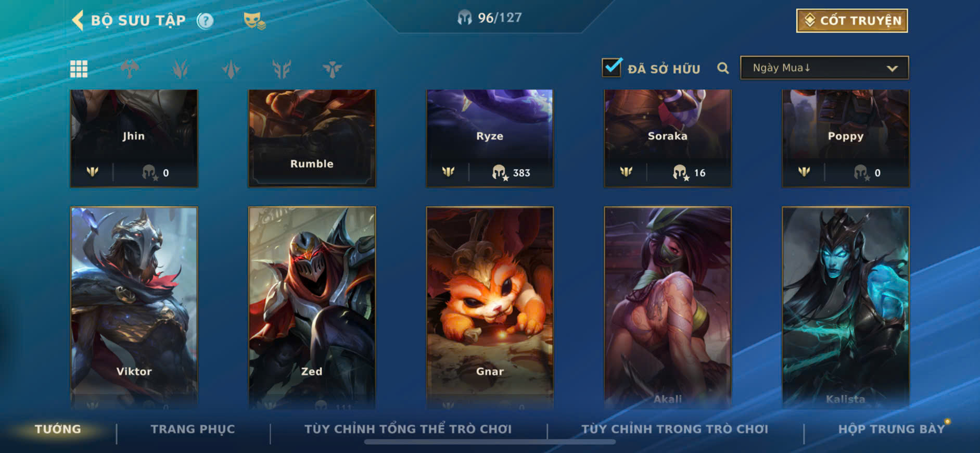Select the all-champions grid filter icon

(x=79, y=69)
